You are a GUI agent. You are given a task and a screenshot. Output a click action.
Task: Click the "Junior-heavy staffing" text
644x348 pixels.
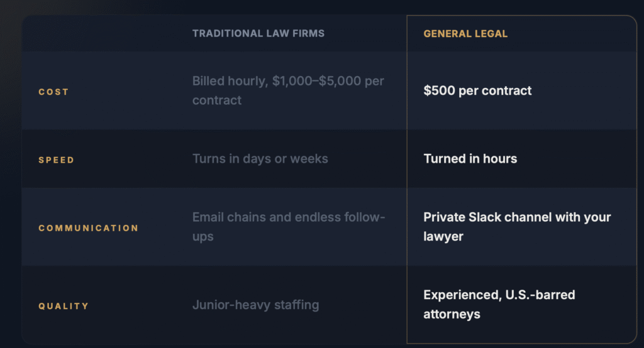(255, 305)
